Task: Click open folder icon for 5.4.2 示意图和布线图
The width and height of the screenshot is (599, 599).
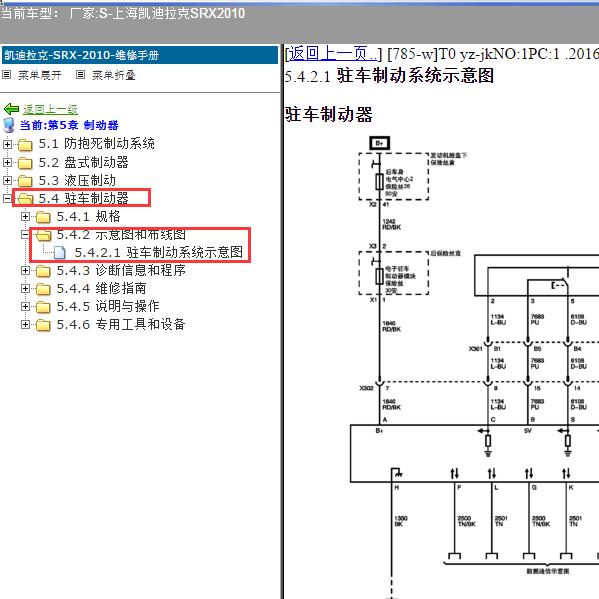Action: pyautogui.click(x=44, y=235)
